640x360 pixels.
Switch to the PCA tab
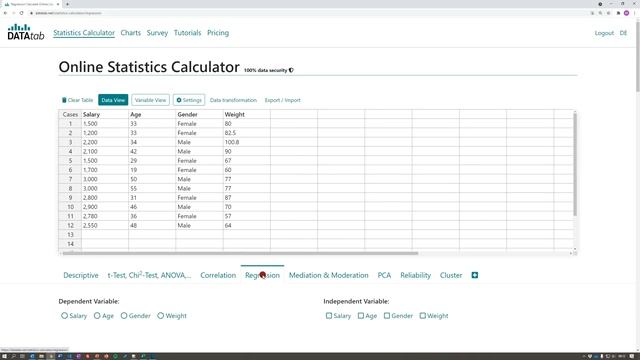tap(384, 276)
